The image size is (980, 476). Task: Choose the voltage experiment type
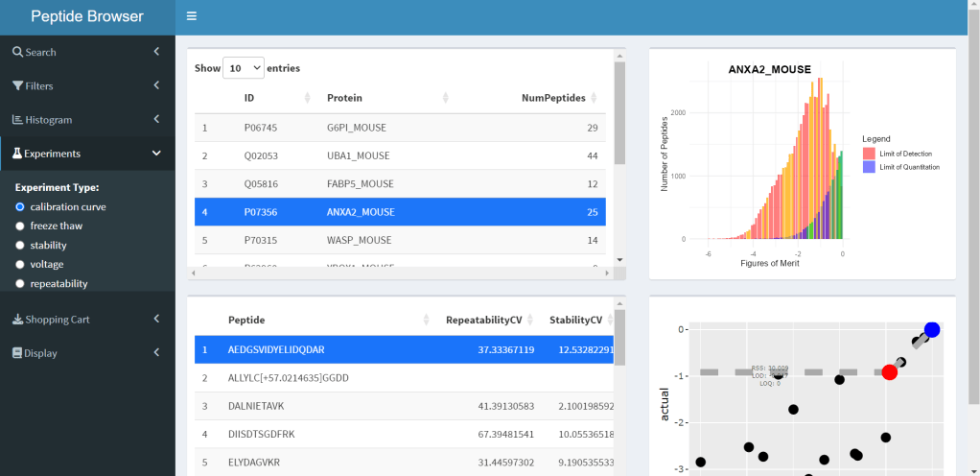[x=20, y=264]
